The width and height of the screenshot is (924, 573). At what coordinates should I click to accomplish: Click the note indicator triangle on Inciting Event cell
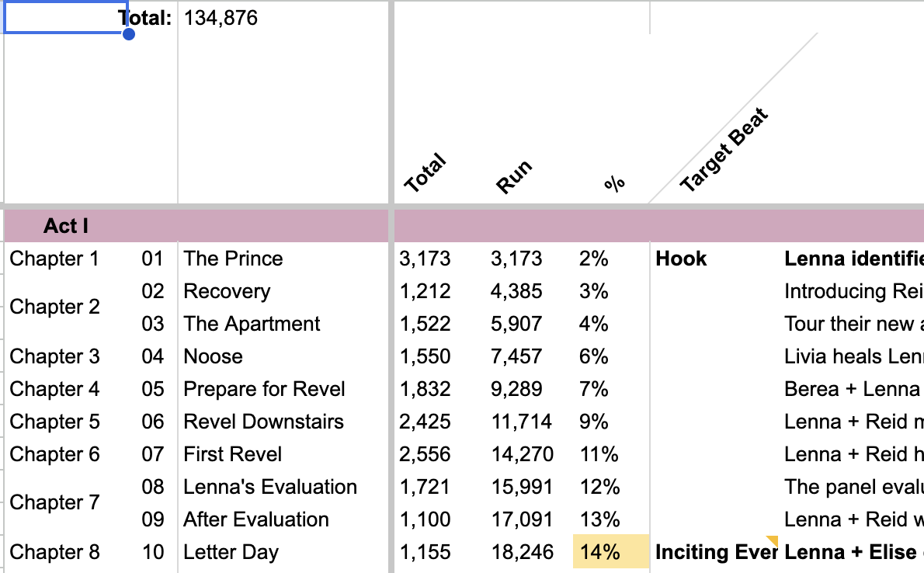[x=773, y=540]
